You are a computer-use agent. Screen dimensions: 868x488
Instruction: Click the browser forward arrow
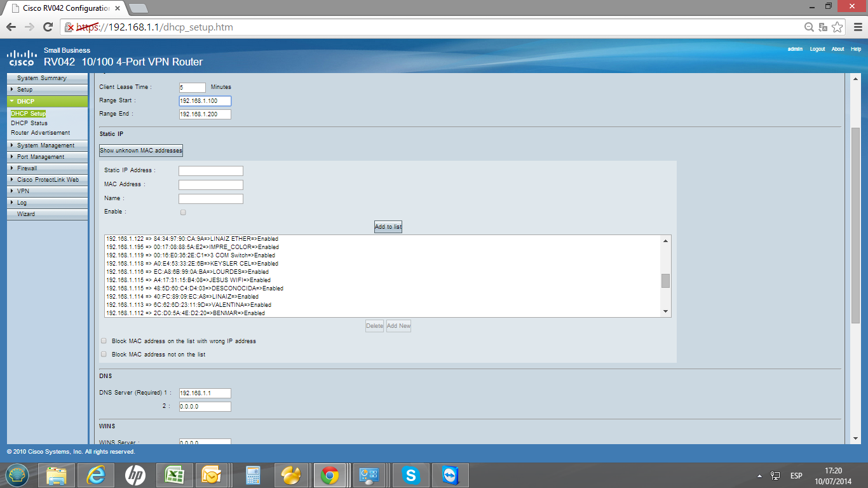tap(29, 27)
